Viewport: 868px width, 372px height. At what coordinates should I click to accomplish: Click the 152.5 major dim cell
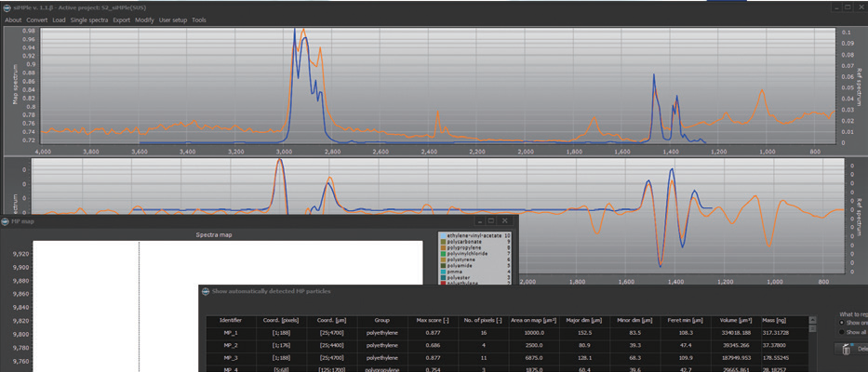point(584,333)
